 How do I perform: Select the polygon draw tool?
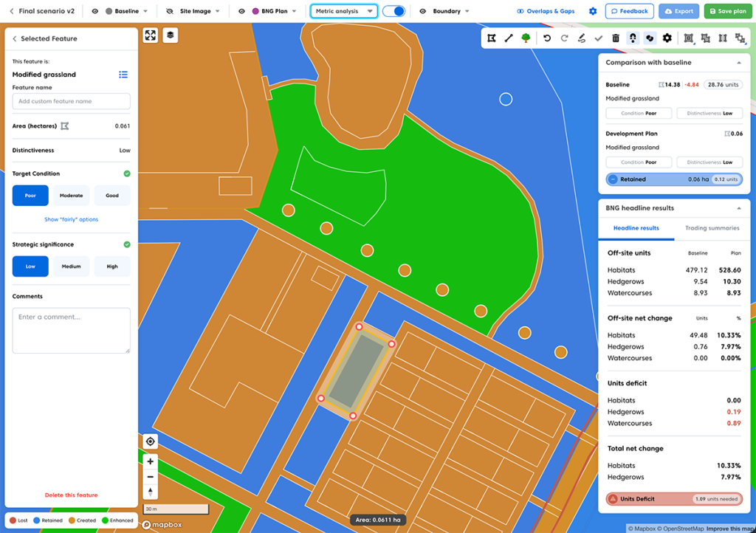point(492,38)
